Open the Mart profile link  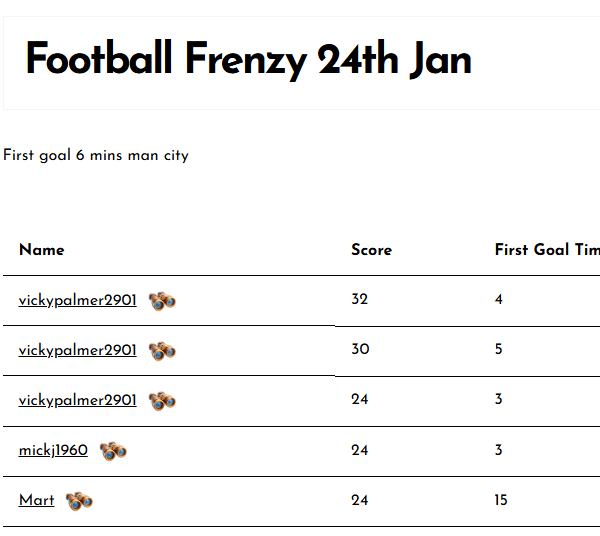[36, 500]
